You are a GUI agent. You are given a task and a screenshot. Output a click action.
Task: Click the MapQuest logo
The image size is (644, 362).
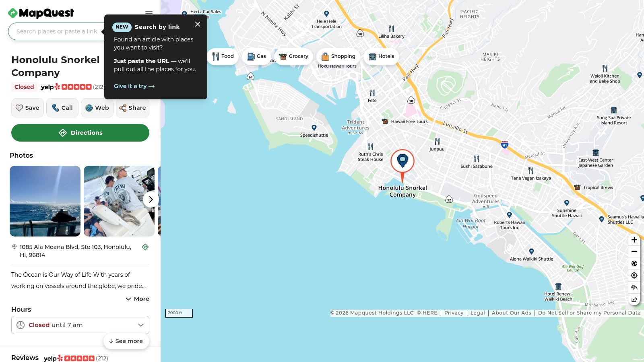[41, 13]
